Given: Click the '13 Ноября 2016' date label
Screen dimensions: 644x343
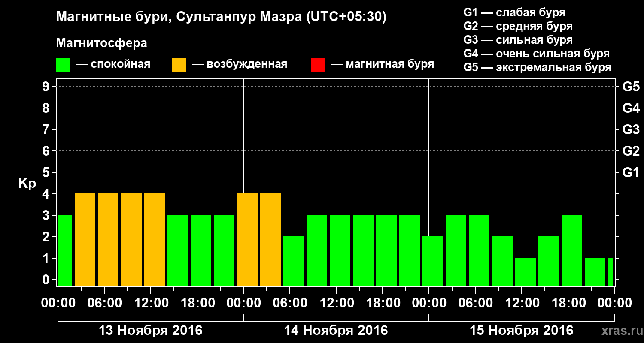Looking at the screenshot, I should coord(151,330).
